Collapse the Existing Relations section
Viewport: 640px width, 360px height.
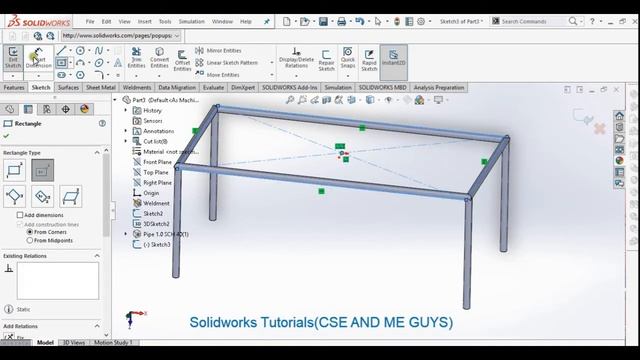97,256
